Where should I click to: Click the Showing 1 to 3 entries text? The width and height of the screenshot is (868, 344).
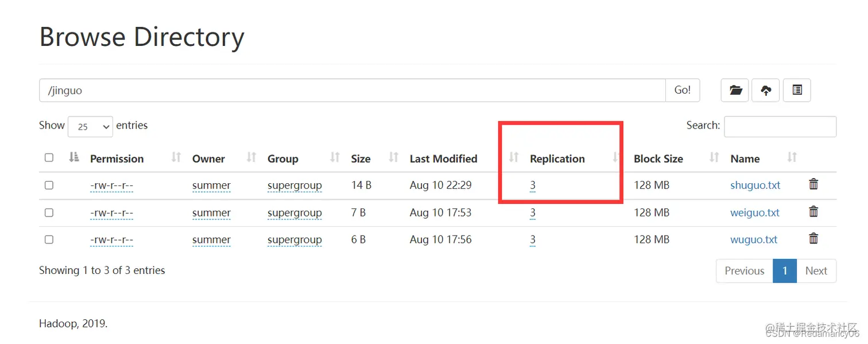click(x=102, y=270)
